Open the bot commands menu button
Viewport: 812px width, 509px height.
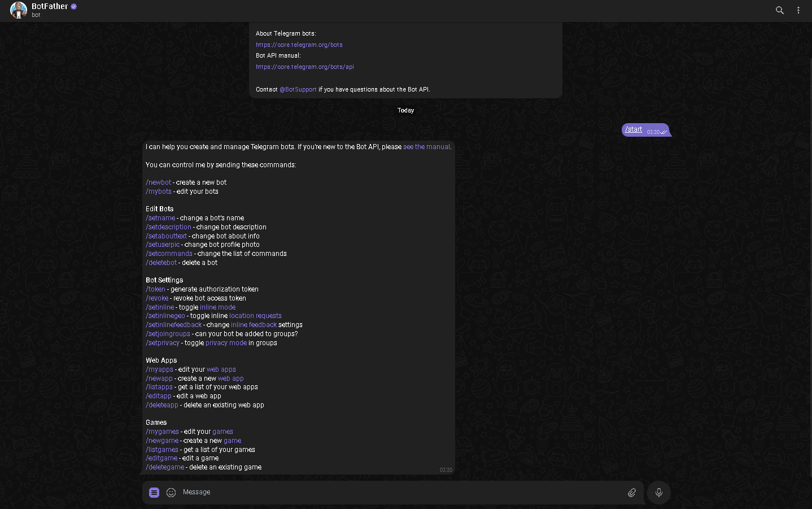(x=154, y=493)
